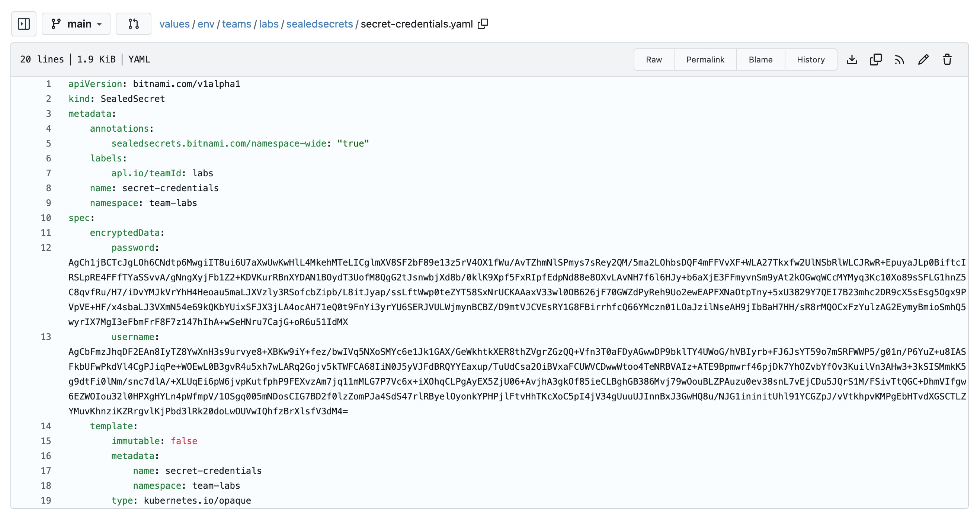Image resolution: width=980 pixels, height=520 pixels.
Task: Download the raw file
Action: [852, 60]
